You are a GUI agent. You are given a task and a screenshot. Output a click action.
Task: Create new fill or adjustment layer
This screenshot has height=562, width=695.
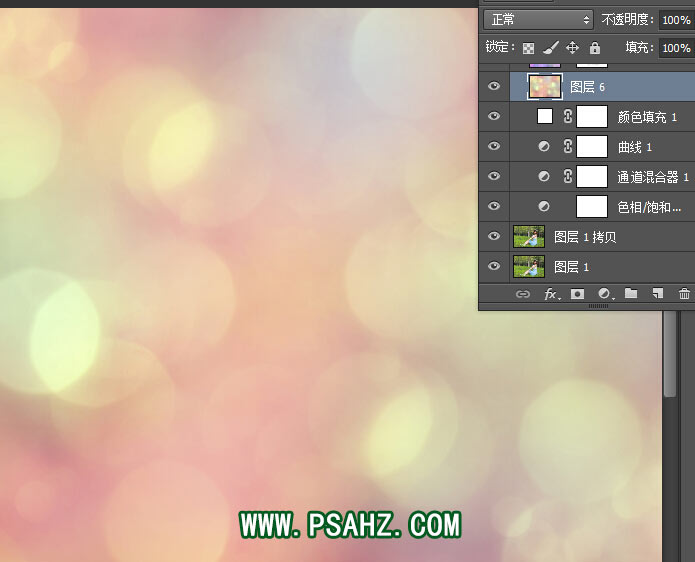(605, 294)
